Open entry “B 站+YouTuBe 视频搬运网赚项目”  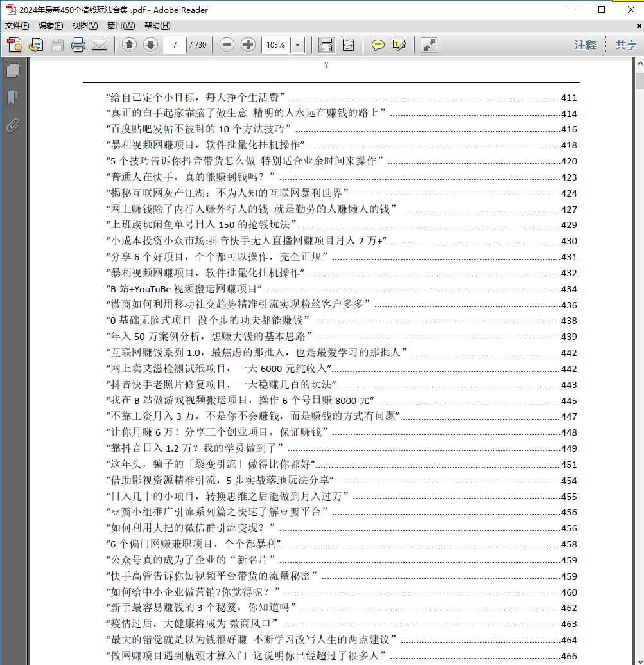[x=341, y=289]
